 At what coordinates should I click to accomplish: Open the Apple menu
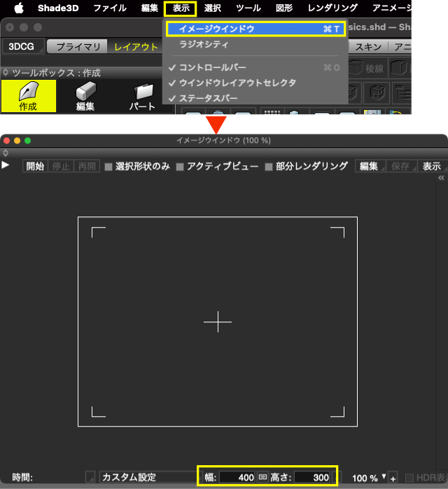[19, 8]
